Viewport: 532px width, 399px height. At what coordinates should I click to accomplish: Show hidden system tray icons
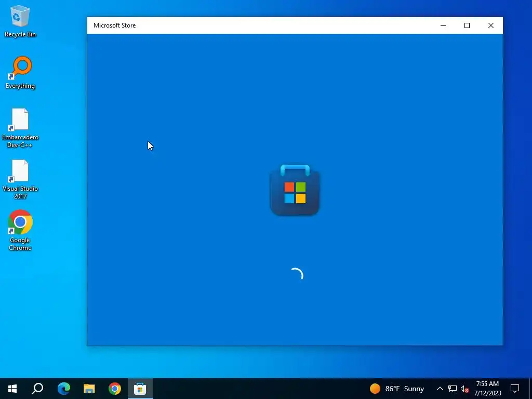point(440,389)
